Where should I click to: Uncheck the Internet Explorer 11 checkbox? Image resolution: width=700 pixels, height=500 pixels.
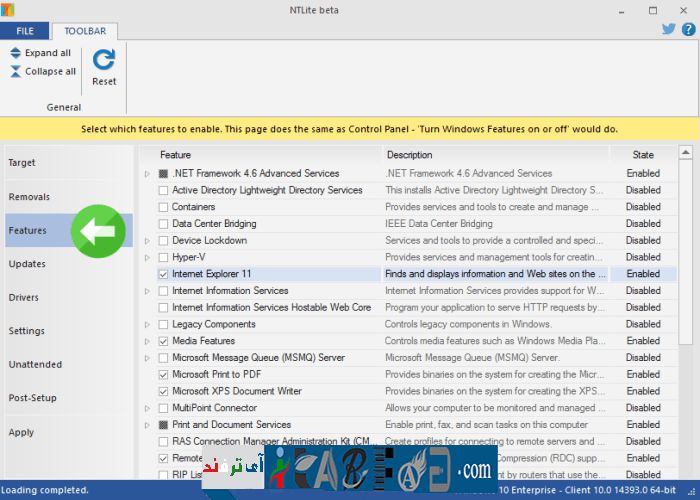(163, 274)
